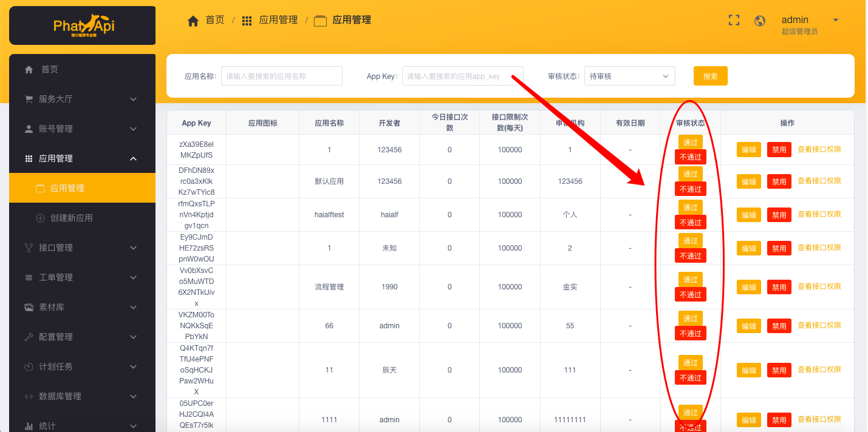Viewport: 868px width, 432px height.
Task: Open the 创建新应用 submenu item
Action: point(82,218)
